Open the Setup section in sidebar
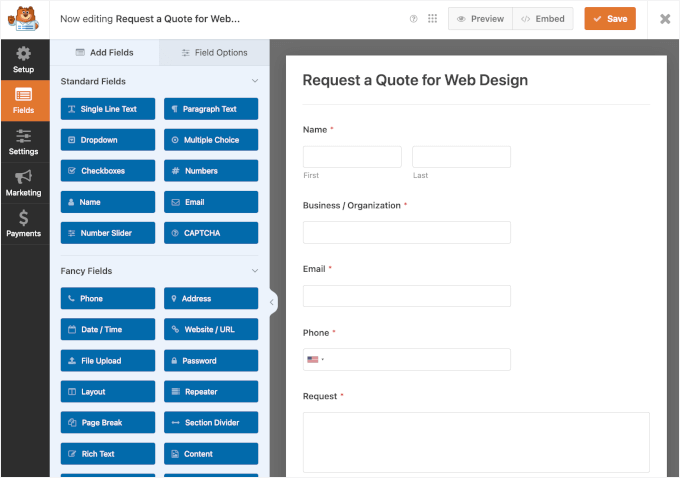The width and height of the screenshot is (680, 478). 24,59
